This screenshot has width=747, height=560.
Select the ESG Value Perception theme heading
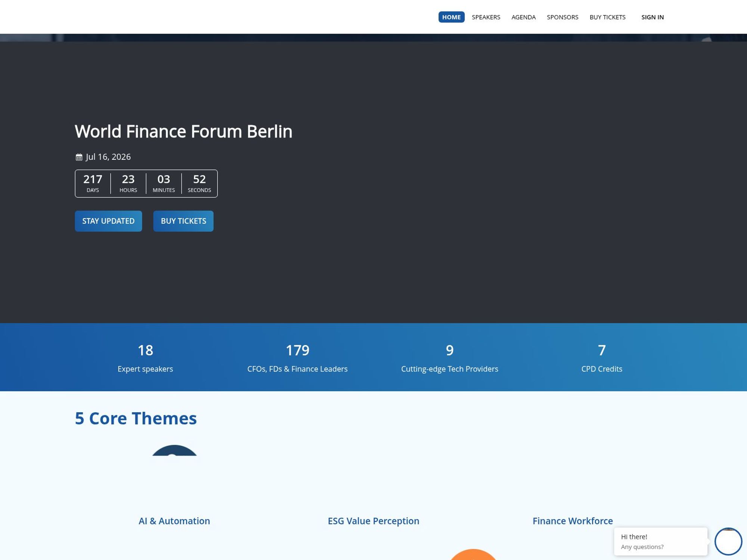(x=373, y=521)
